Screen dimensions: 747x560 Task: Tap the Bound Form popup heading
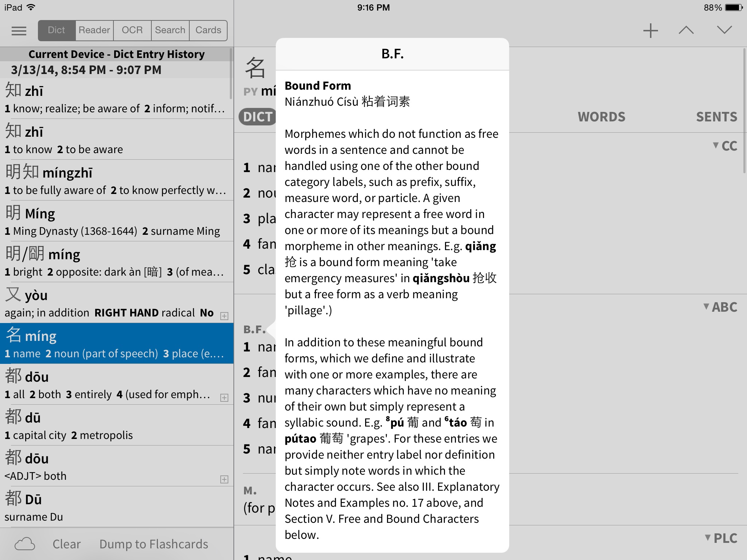(318, 86)
